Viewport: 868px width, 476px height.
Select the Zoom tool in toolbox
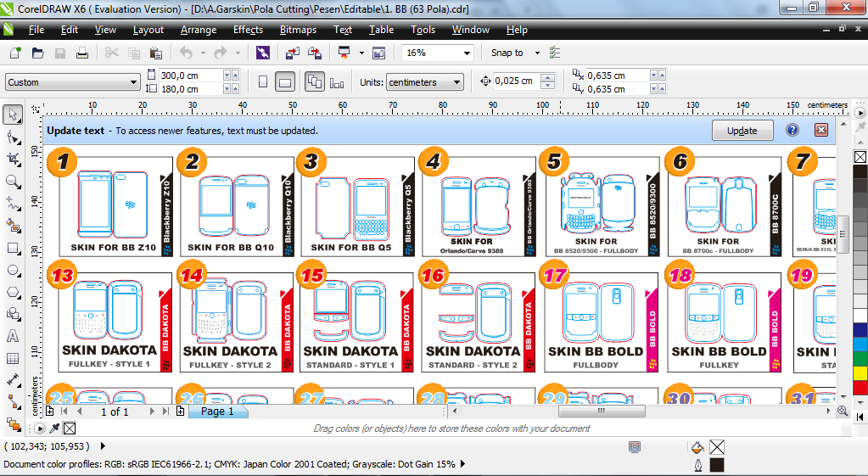(13, 182)
